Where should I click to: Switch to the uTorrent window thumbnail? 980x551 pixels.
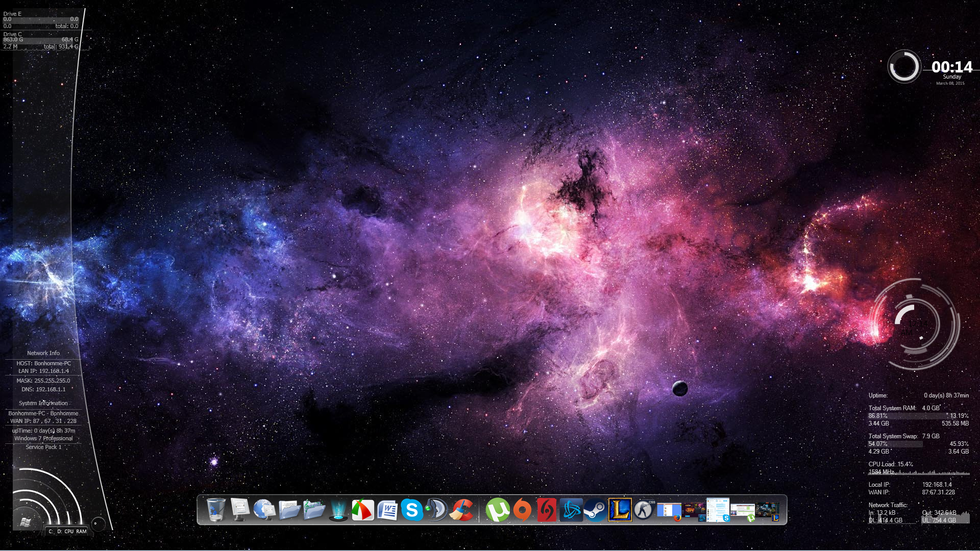743,512
